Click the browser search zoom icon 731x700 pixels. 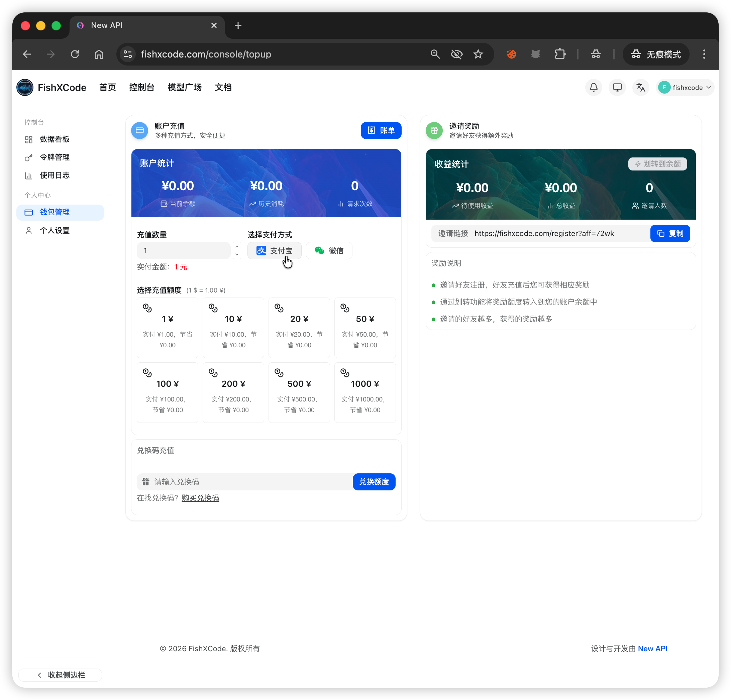(435, 54)
